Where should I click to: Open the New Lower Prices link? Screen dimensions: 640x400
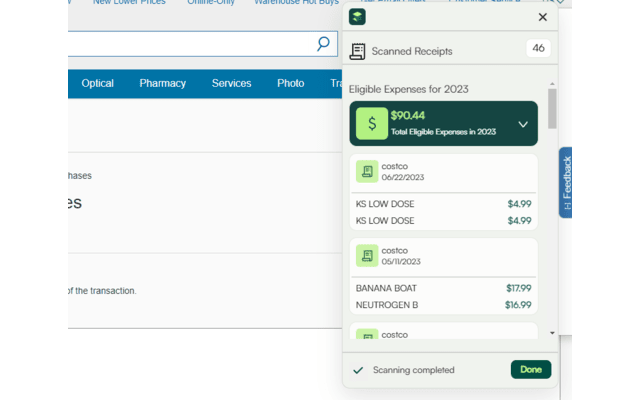coord(129,2)
